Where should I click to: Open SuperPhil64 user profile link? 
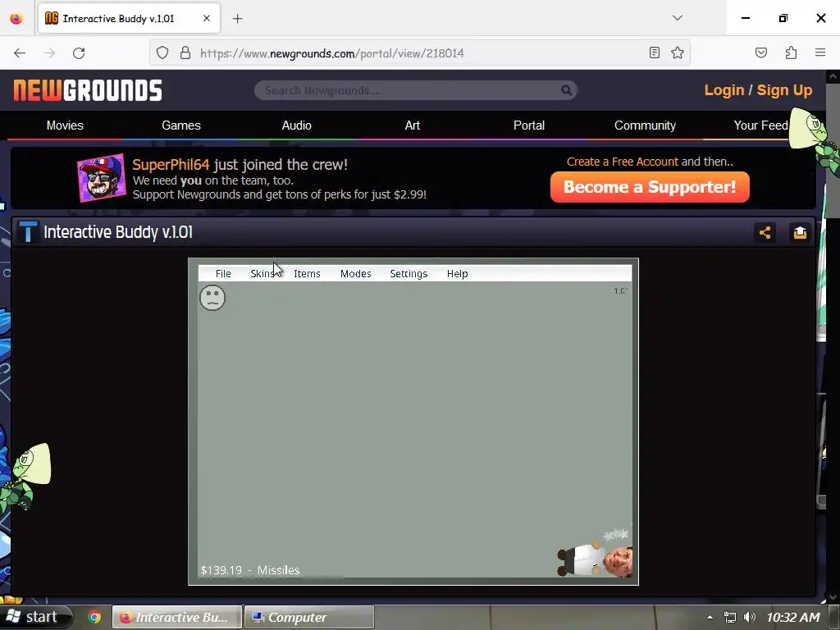[171, 164]
